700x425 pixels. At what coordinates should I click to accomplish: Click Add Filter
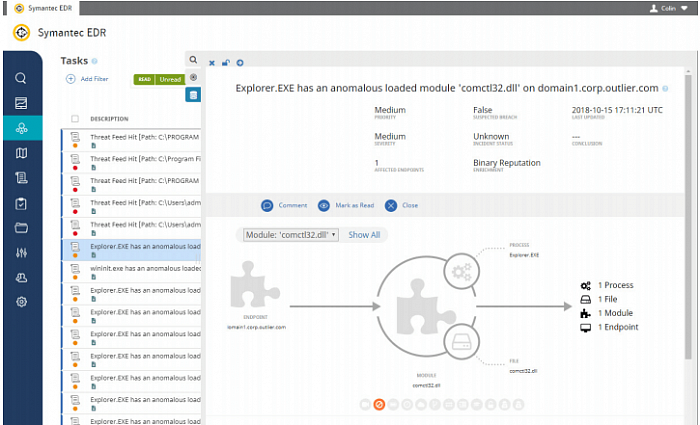87,79
